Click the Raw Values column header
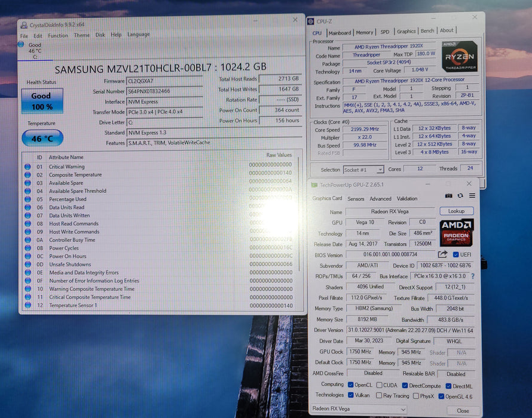 click(279, 155)
